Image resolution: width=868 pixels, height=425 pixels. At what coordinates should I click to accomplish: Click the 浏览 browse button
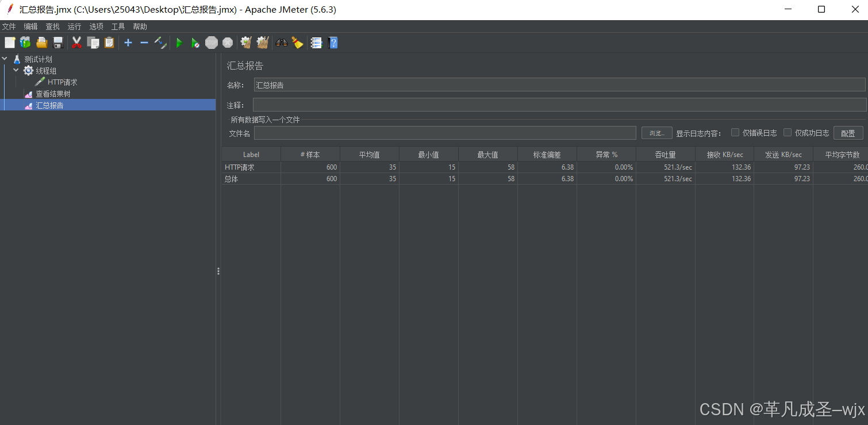[657, 133]
